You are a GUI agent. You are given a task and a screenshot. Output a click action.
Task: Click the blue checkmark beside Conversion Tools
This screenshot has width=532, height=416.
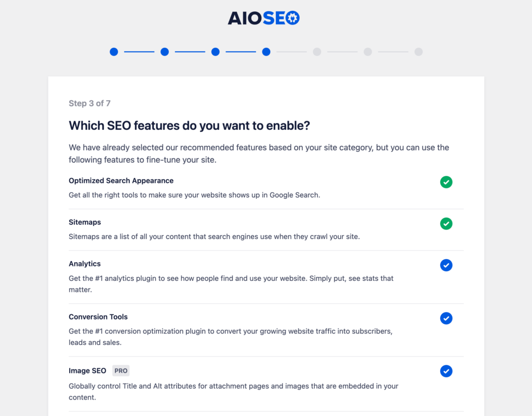tap(446, 318)
